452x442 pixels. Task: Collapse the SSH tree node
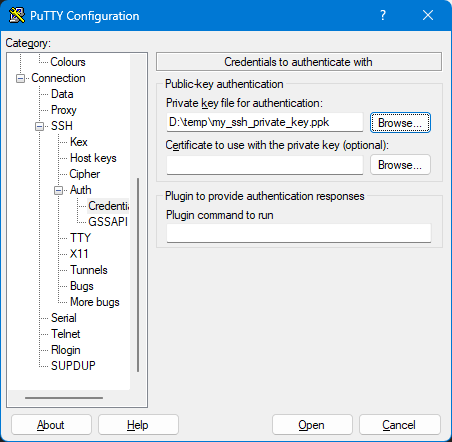39,127
